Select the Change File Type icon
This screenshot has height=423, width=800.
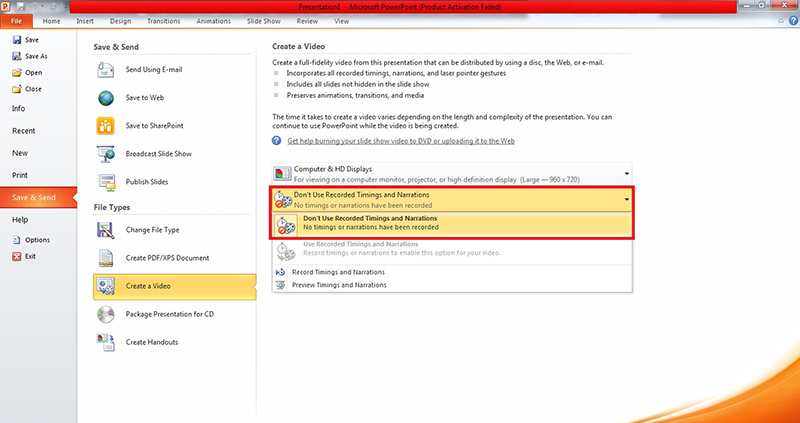[106, 230]
